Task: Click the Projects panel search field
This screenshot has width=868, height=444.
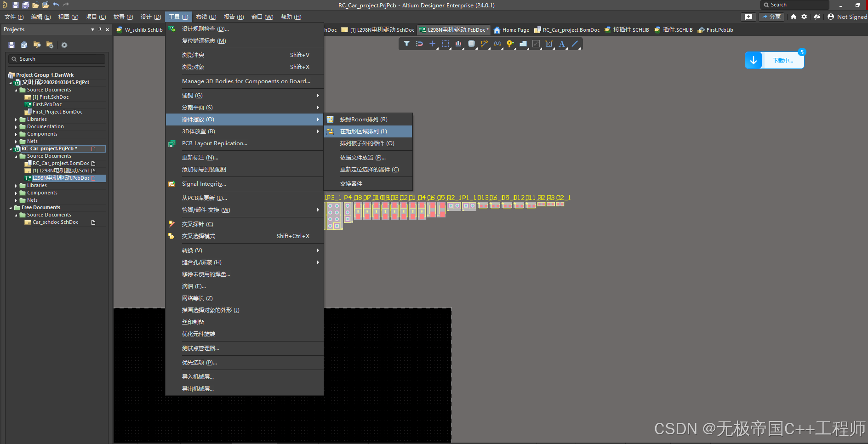Action: pyautogui.click(x=57, y=59)
